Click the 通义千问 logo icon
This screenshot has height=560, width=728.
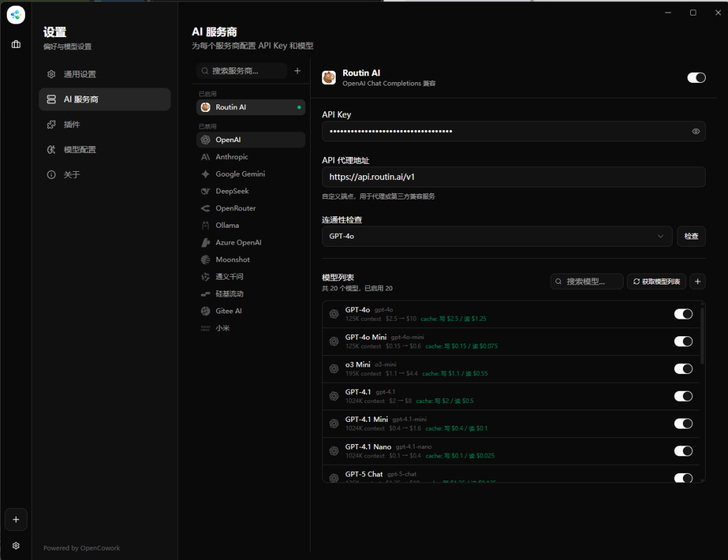(205, 277)
